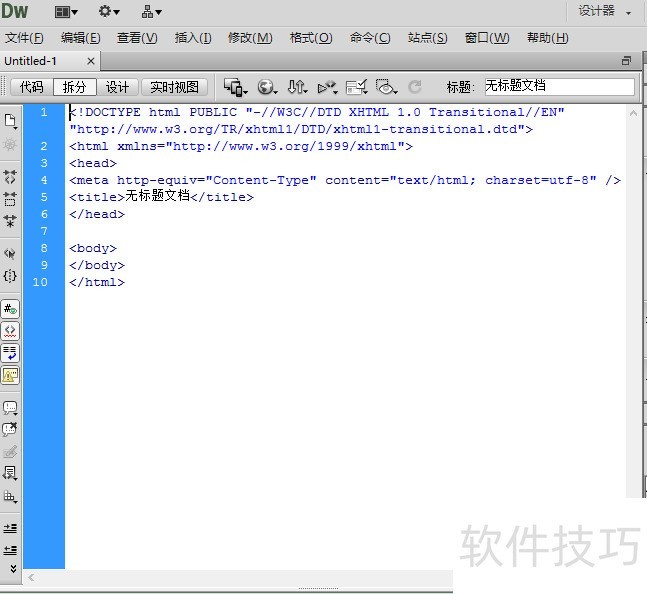Click Indent Code icon
This screenshot has width=647, height=594.
tap(10, 528)
